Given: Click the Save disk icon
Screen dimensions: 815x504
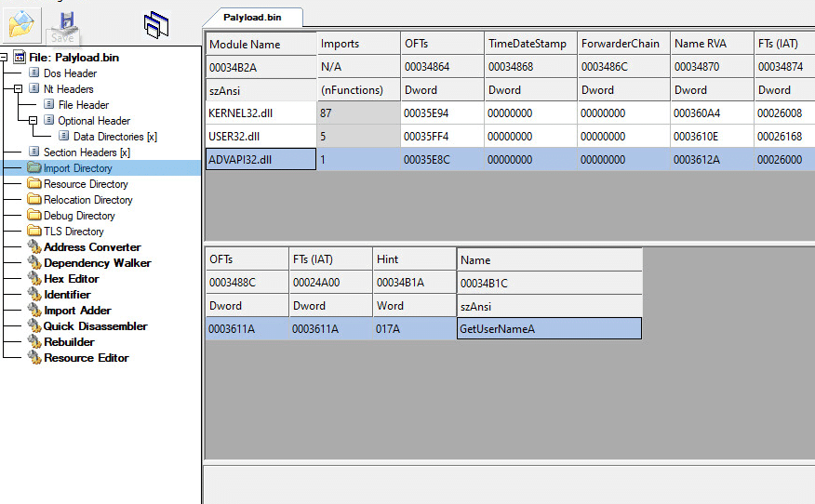Looking at the screenshot, I should click(64, 26).
